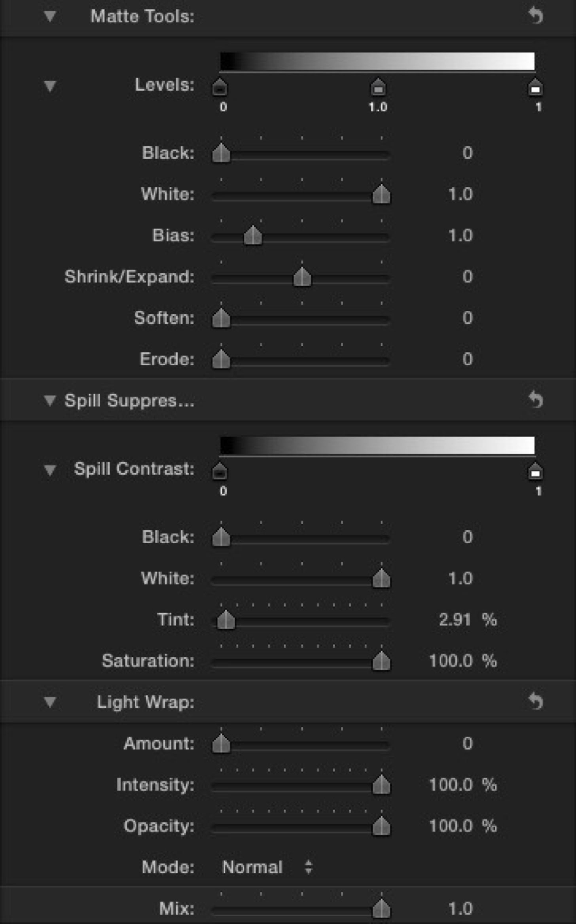Viewport: 576px width, 924px height.
Task: Reset Spill Suppression parameters
Action: pyautogui.click(x=536, y=400)
